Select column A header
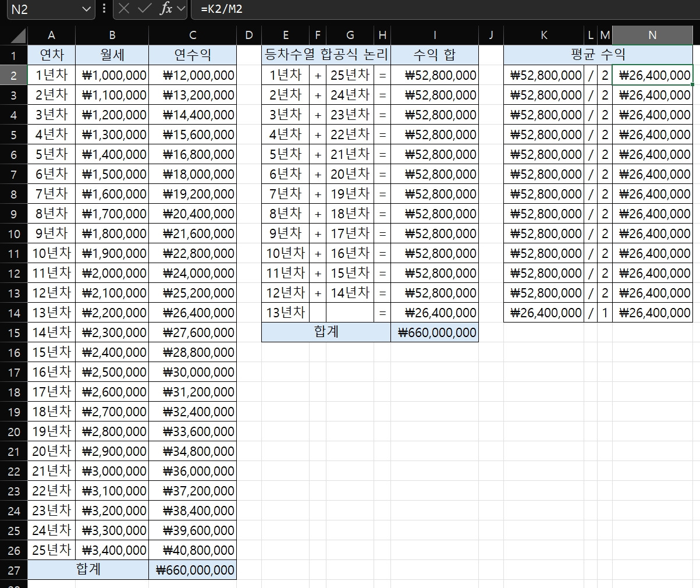This screenshot has width=700, height=588. point(51,36)
